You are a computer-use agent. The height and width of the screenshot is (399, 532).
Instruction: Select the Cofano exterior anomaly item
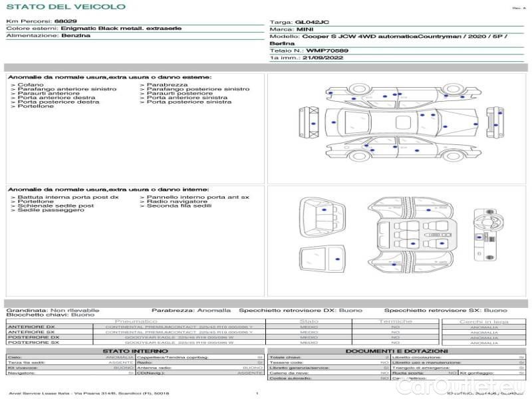click(31, 86)
